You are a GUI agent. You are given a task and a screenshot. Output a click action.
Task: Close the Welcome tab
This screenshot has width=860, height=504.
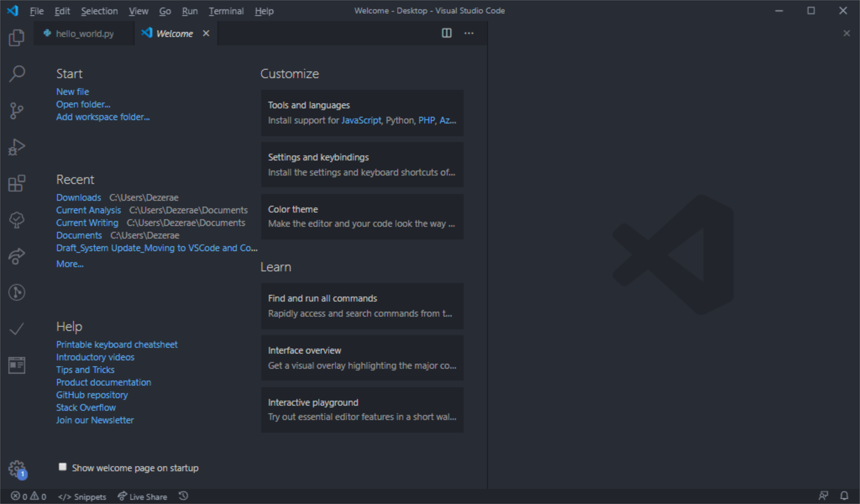[x=206, y=33]
